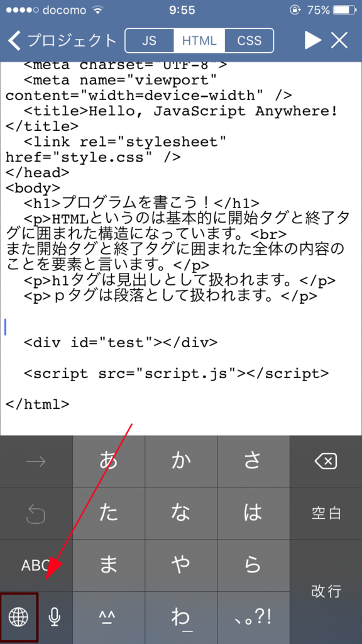Tap the た key

[108, 514]
